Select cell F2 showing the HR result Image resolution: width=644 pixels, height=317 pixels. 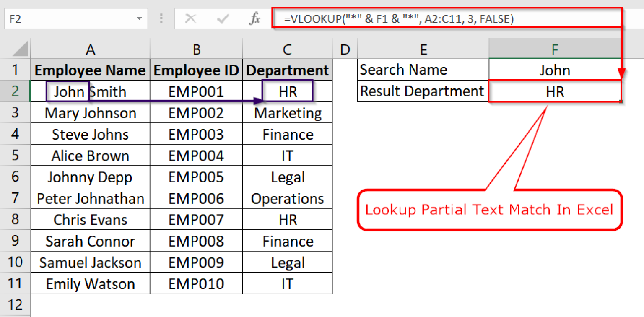554,91
